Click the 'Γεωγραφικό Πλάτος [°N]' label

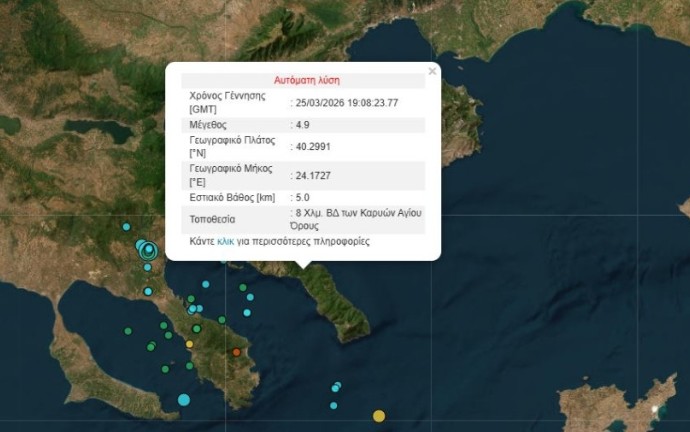tap(232, 146)
